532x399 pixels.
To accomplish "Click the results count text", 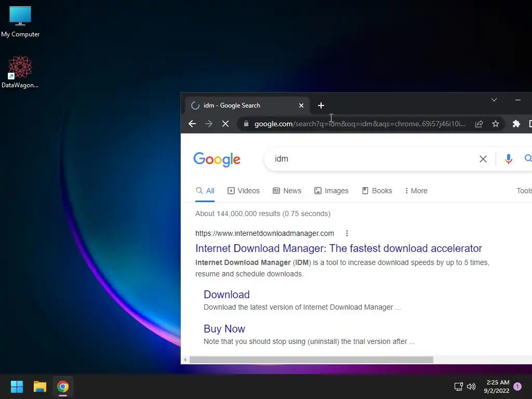I will click(262, 214).
